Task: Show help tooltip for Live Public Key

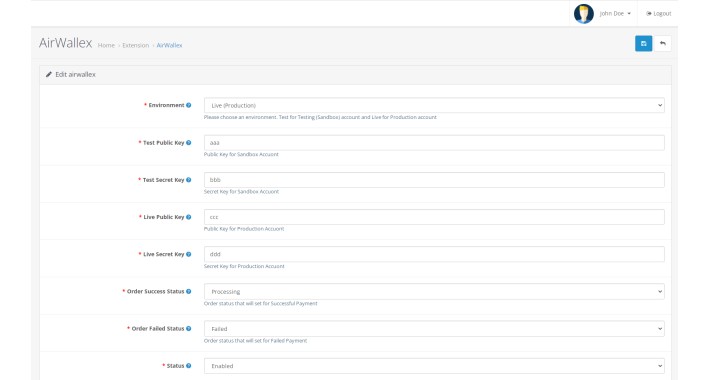Action: pyautogui.click(x=188, y=217)
